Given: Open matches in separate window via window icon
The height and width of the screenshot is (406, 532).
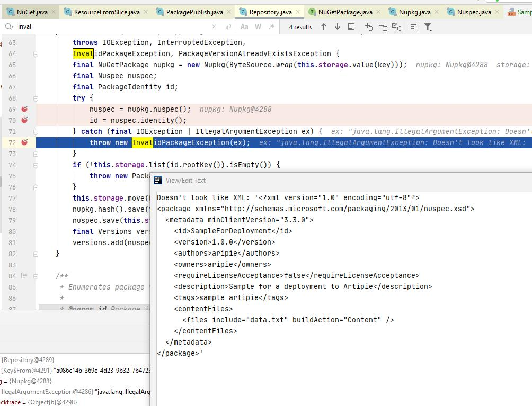Looking at the screenshot, I should [x=352, y=25].
